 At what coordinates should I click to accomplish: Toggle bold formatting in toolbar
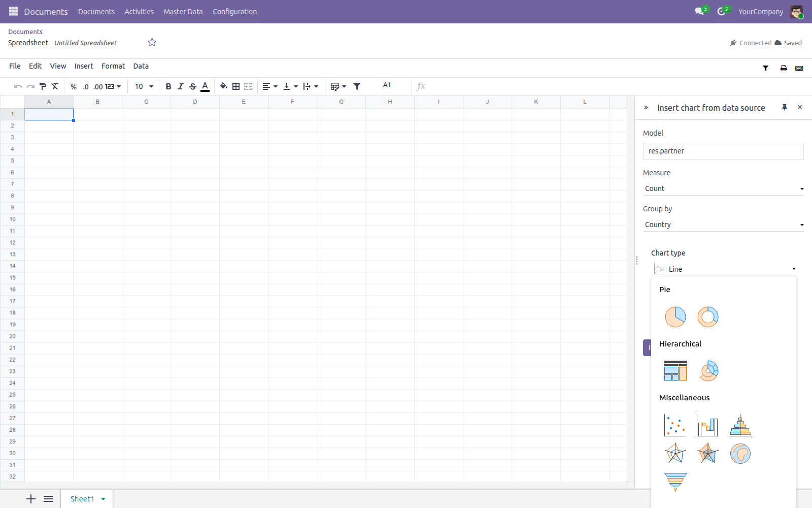coord(168,86)
